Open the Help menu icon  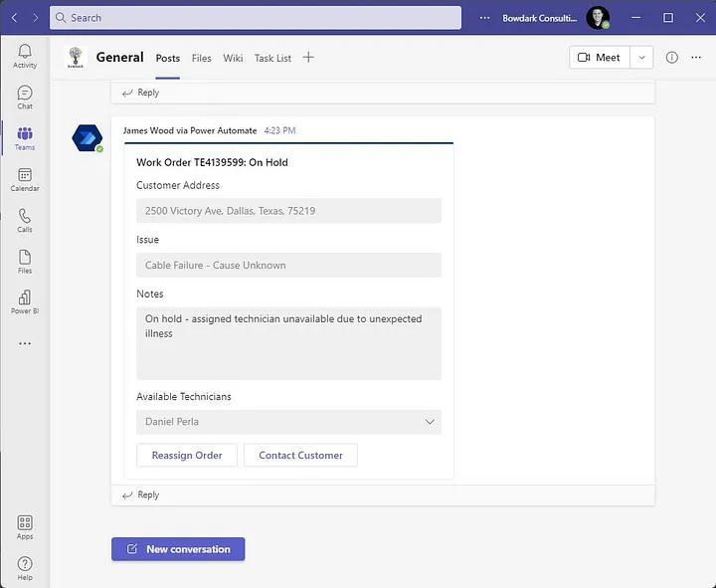tap(25, 568)
